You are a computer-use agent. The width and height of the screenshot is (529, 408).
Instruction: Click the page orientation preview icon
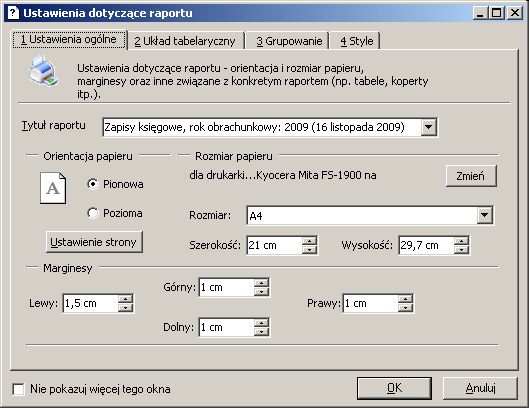53,188
